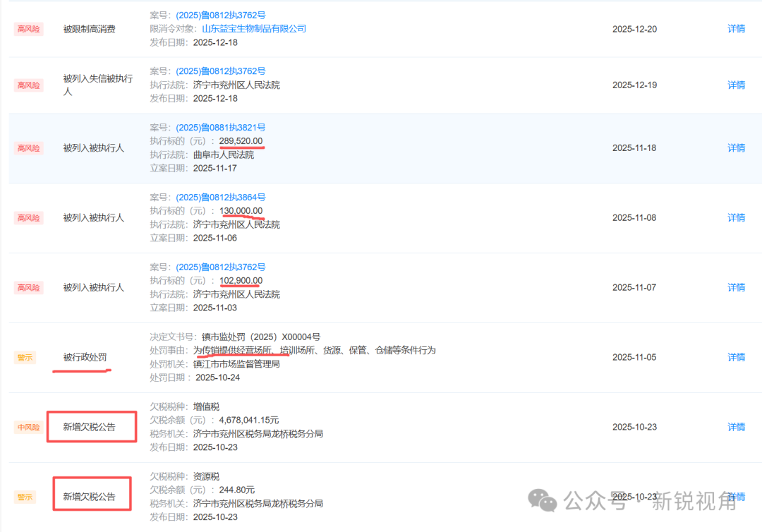Select 新增欠税公告 label in the 增值税 row
Screen dimensions: 762x532
coord(89,427)
